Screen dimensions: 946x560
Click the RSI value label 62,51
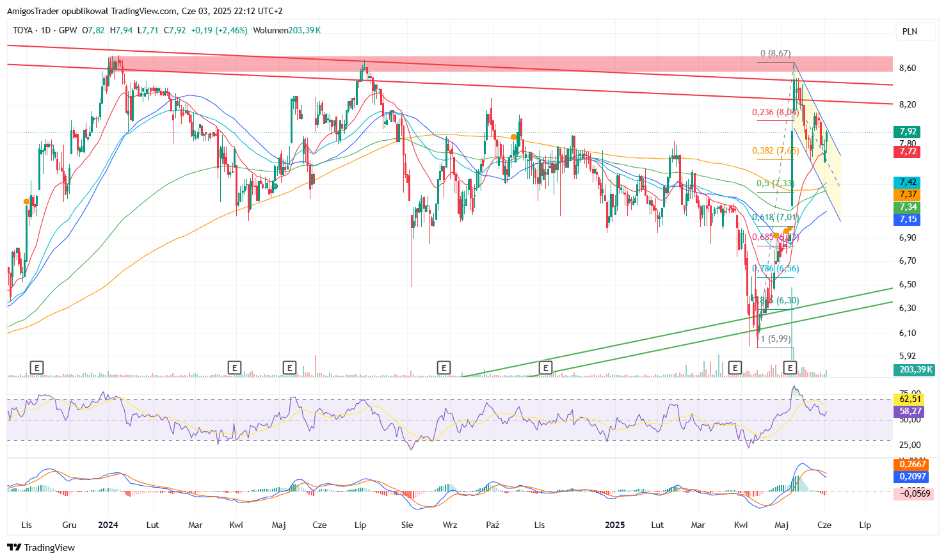click(910, 399)
